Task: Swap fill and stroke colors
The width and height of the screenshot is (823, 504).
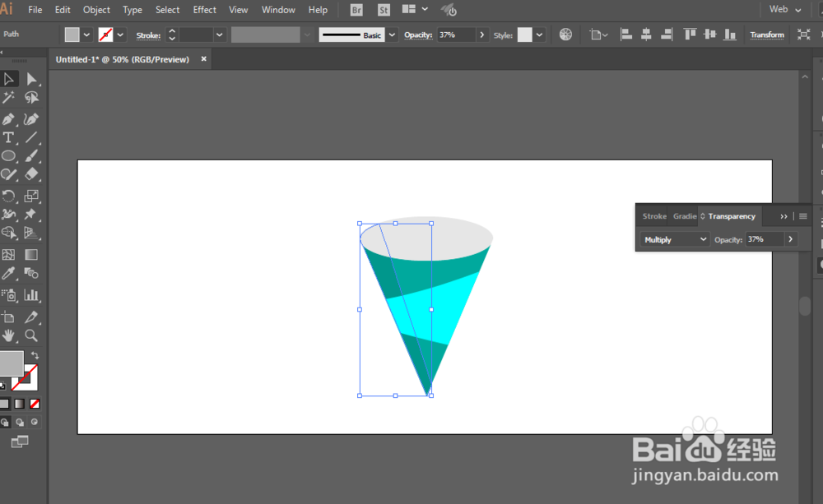Action: click(x=35, y=355)
